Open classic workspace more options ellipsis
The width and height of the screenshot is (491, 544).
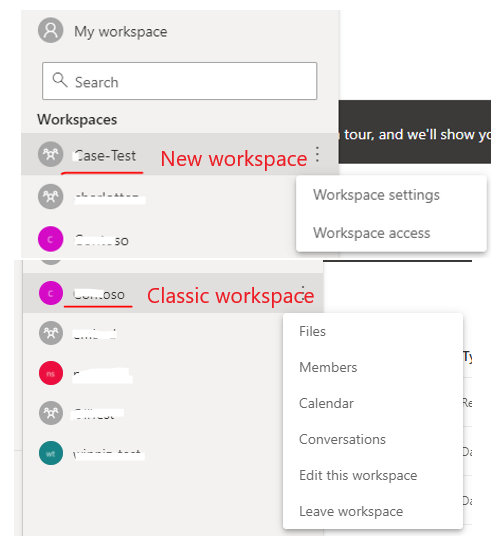coord(303,294)
